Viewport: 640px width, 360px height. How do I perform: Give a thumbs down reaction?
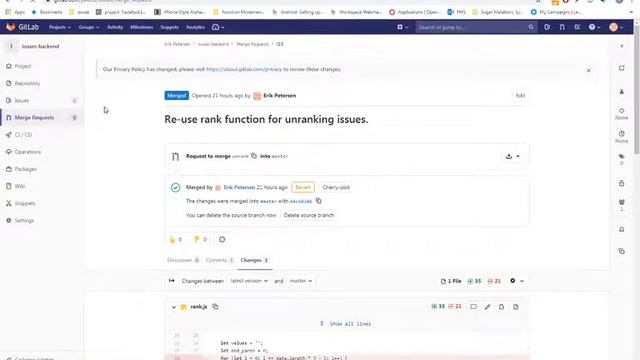coord(200,240)
